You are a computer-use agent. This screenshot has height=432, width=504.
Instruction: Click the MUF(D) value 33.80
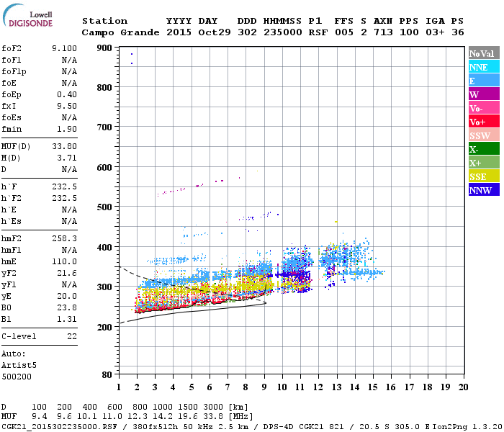[x=64, y=146]
